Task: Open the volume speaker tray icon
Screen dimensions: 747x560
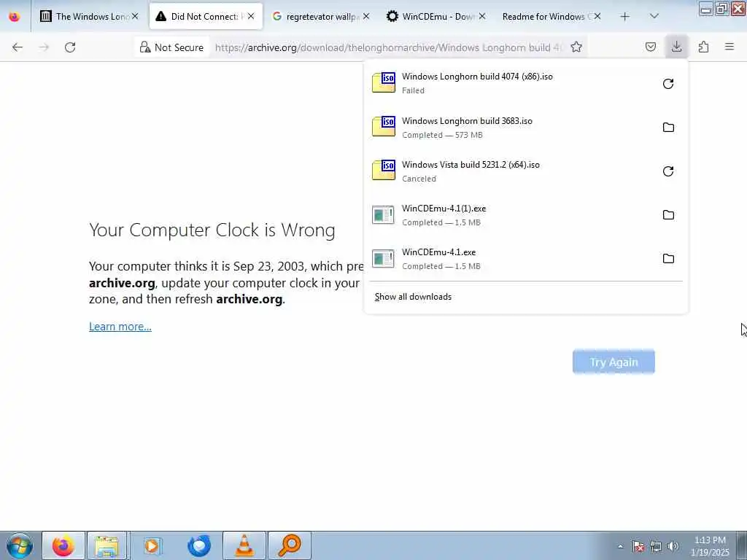Action: [673, 547]
